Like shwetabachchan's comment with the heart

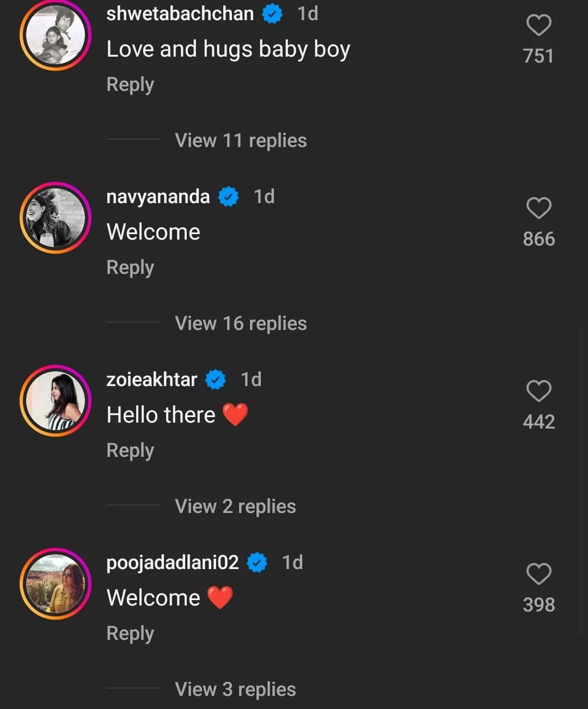538,25
